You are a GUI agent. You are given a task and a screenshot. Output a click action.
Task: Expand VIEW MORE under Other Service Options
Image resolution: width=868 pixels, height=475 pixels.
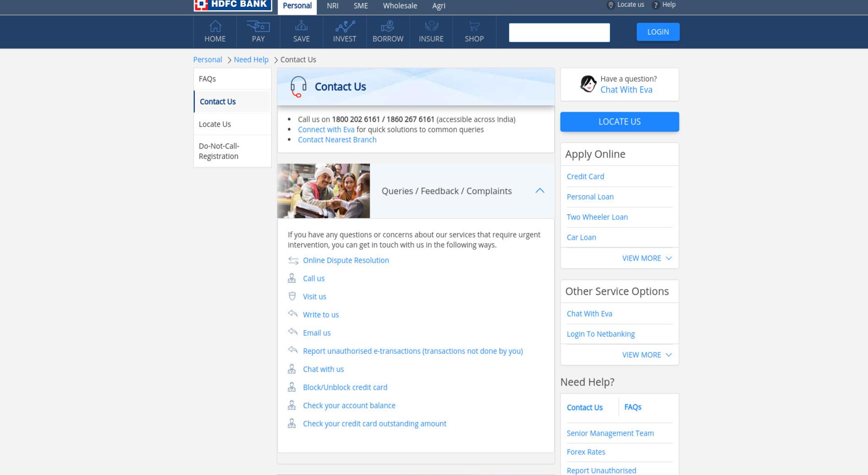click(x=647, y=355)
